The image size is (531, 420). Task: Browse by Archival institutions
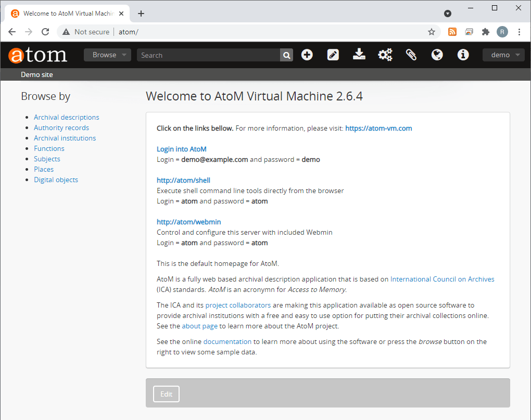pos(65,138)
